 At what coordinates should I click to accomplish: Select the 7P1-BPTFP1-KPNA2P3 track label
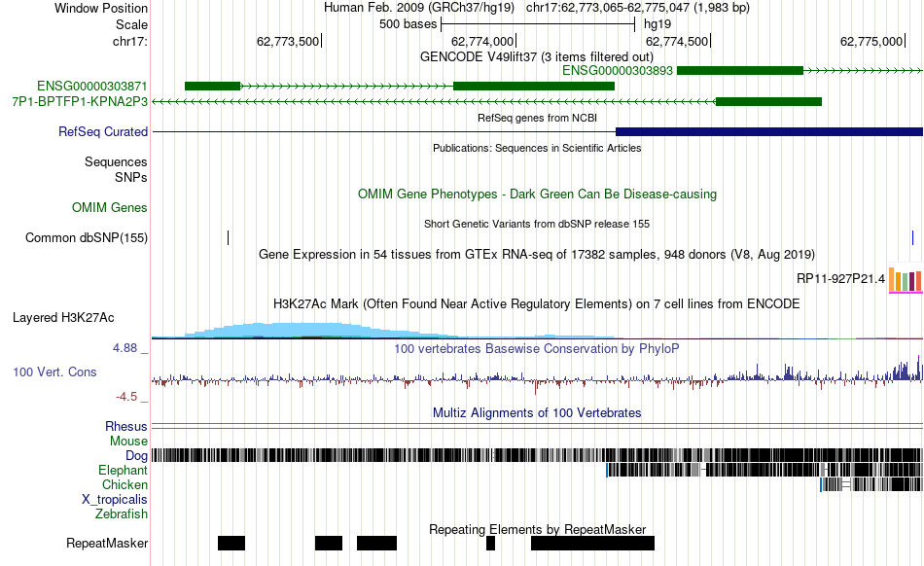coord(80,101)
